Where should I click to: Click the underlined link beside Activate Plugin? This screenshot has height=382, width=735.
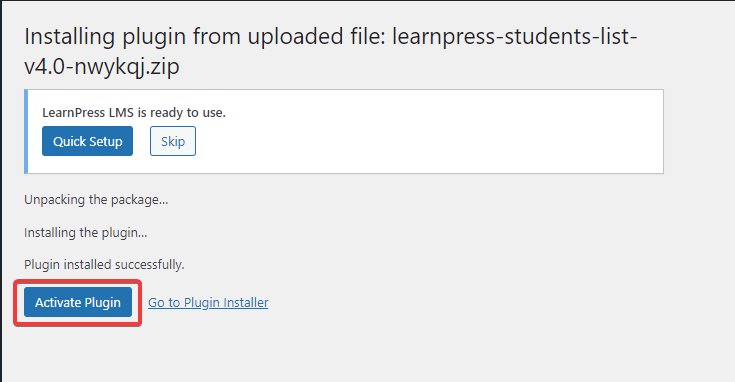208,303
